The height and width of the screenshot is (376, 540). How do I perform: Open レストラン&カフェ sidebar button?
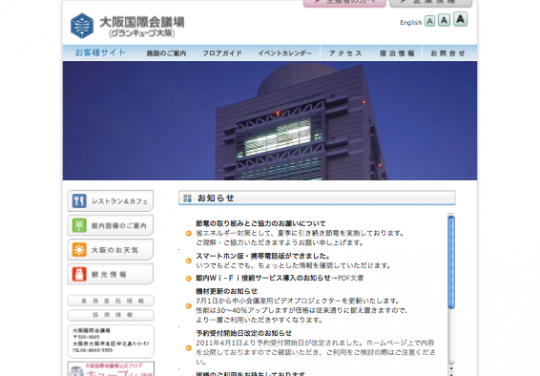pyautogui.click(x=111, y=201)
